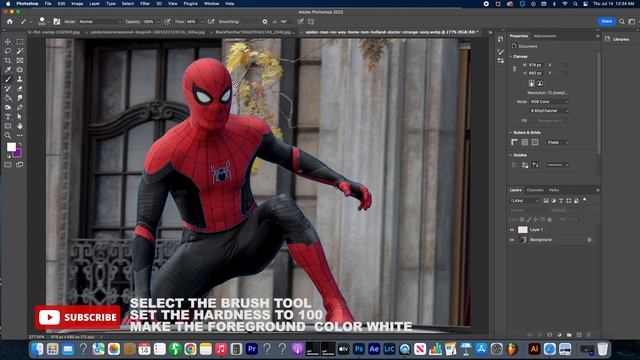Switch foreground and background colors arrow
640x360 pixels.
(20, 144)
